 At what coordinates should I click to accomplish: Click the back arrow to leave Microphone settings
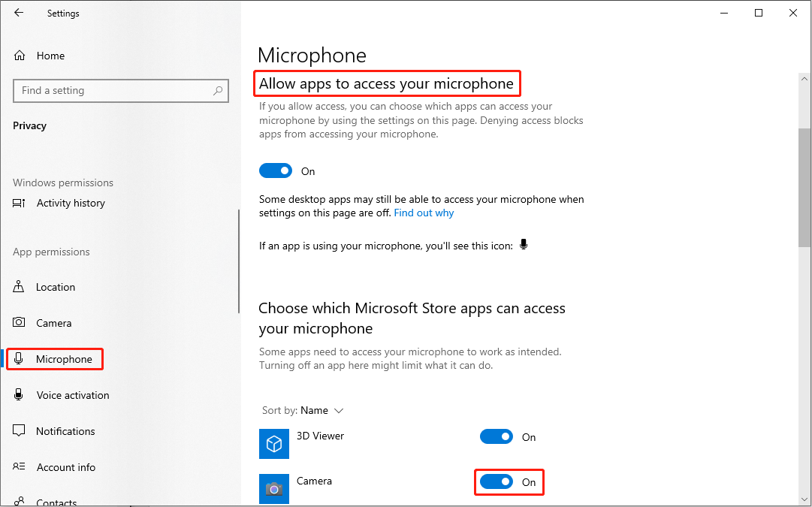click(19, 13)
